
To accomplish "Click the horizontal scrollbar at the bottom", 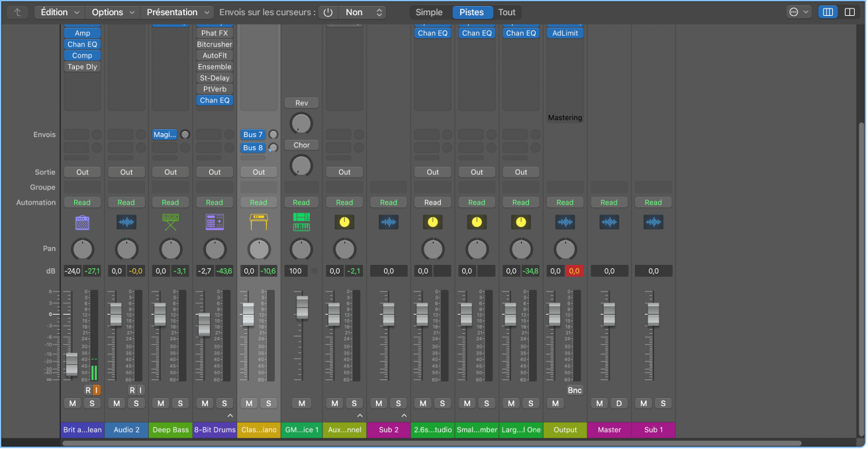I will coord(432,443).
